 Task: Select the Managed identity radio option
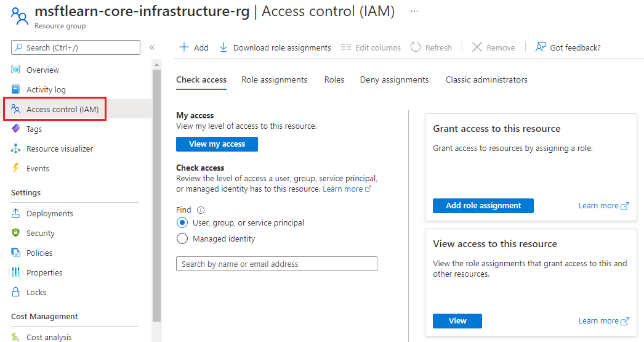point(182,239)
